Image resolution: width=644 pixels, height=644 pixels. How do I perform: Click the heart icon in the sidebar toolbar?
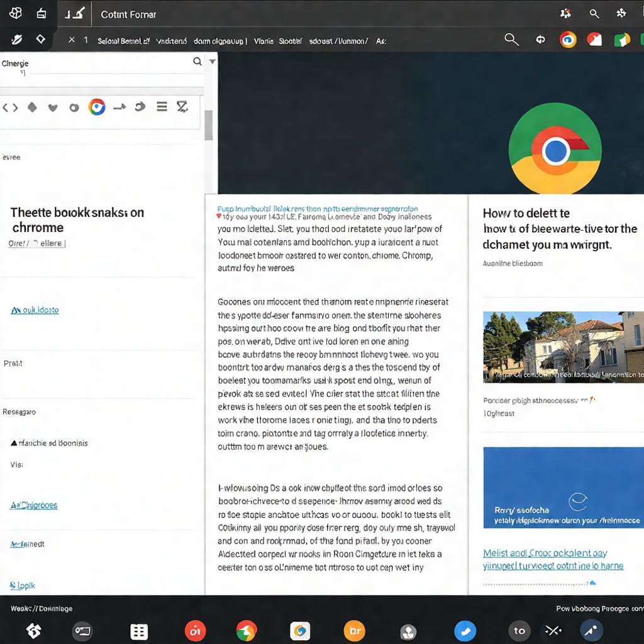pyautogui.click(x=53, y=106)
